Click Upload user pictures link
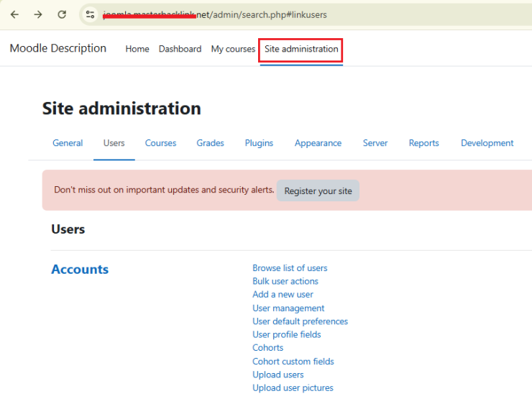 click(293, 387)
